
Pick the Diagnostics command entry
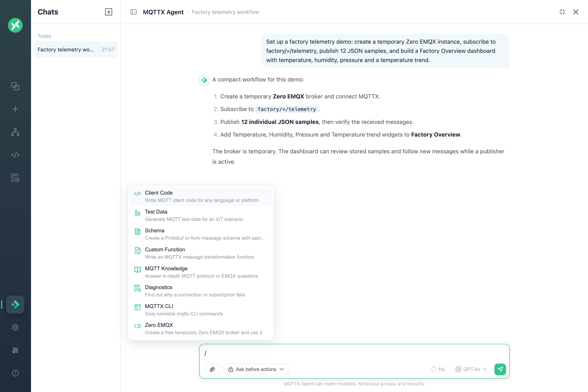pos(201,291)
